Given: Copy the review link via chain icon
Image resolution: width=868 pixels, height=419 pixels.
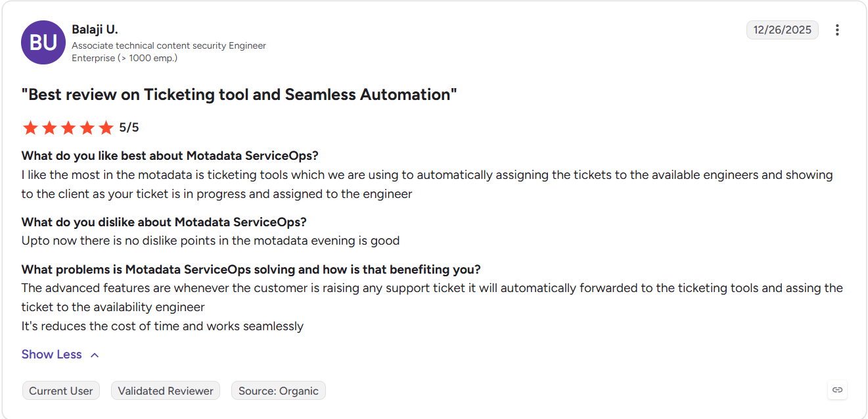Looking at the screenshot, I should (837, 389).
